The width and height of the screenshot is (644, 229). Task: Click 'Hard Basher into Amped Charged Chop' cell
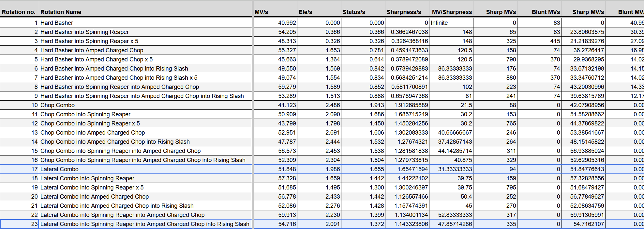145,50
